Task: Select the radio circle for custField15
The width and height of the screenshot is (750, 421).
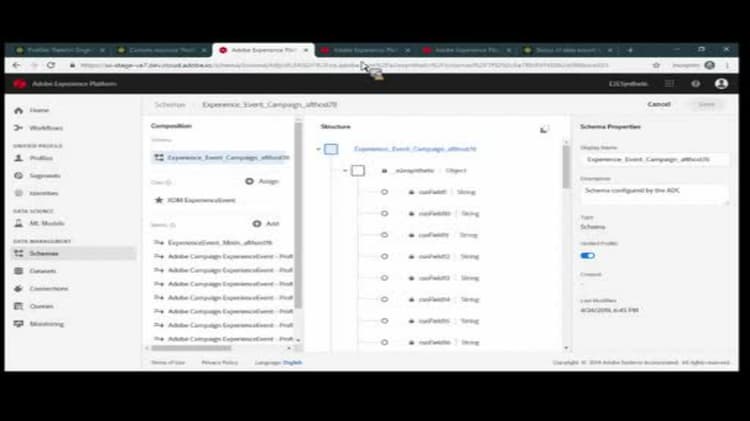Action: pos(384,321)
